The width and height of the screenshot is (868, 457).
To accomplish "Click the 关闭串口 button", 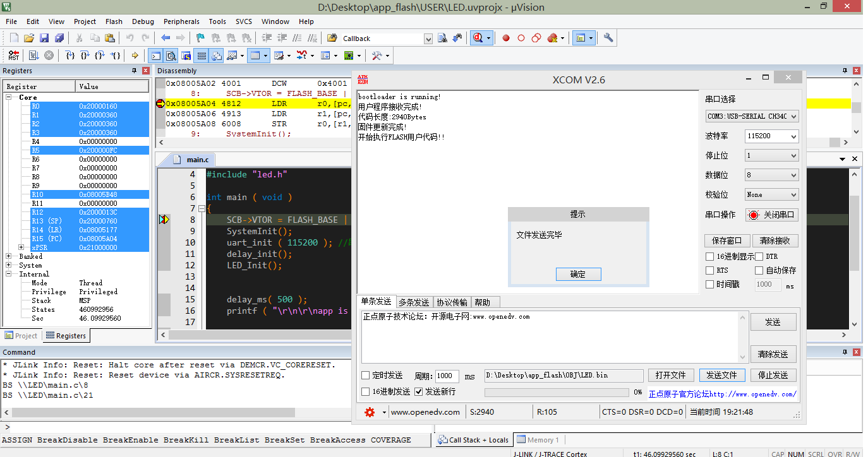I will click(x=772, y=215).
